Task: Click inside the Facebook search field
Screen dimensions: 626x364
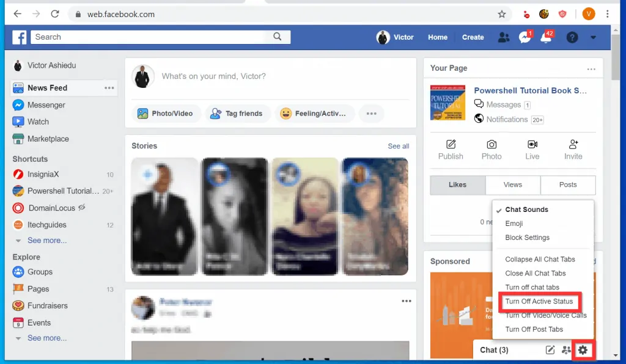Action: [x=153, y=37]
